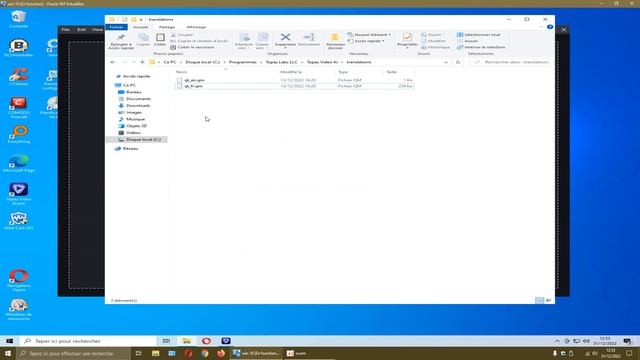
Task: Click Disque local (C:) in breadcrumb path
Action: (202, 62)
